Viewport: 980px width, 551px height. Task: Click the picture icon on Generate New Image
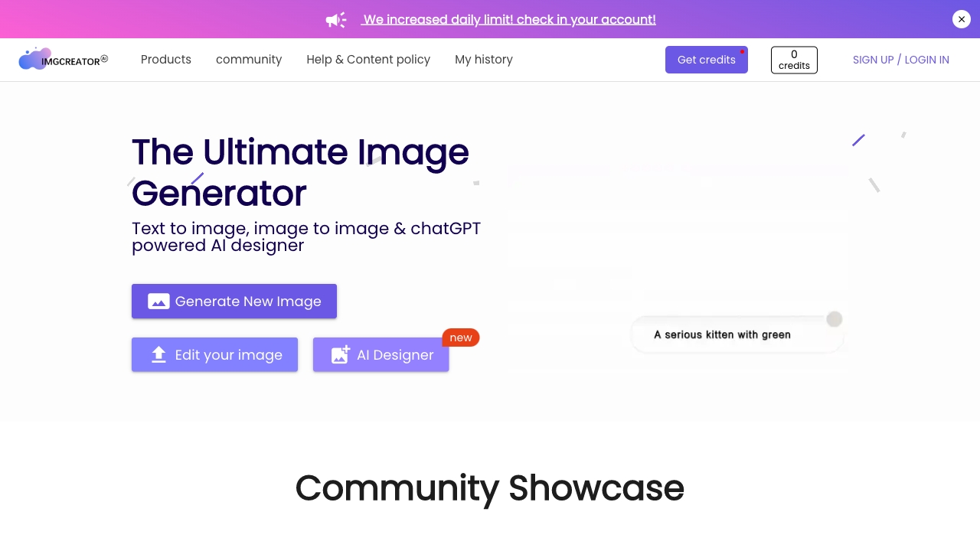pyautogui.click(x=158, y=302)
